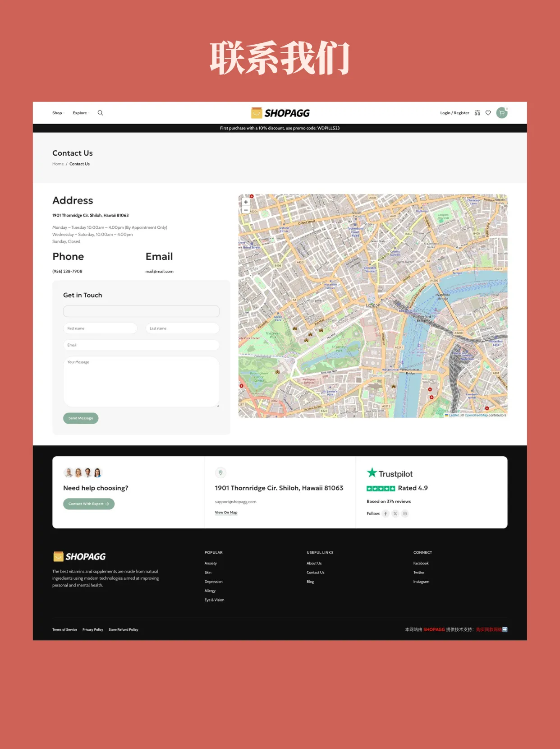The image size is (560, 749).
Task: Click the Send Message button
Action: coord(81,418)
